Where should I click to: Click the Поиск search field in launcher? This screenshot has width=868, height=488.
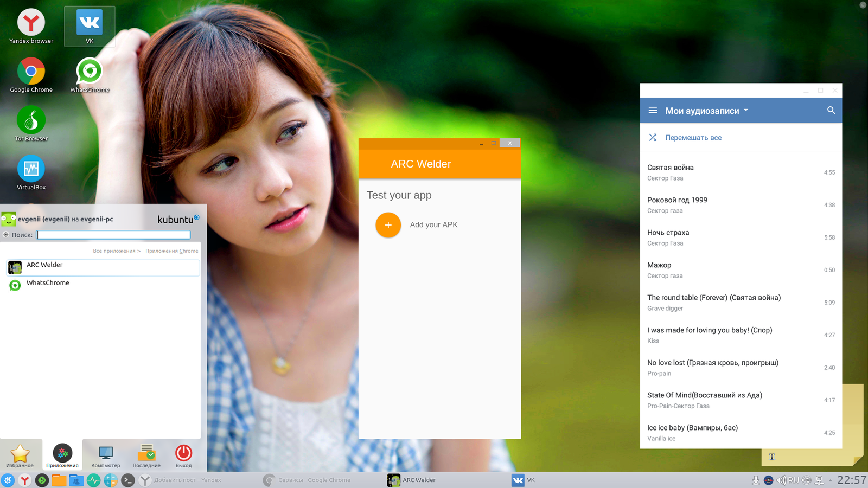(x=113, y=235)
